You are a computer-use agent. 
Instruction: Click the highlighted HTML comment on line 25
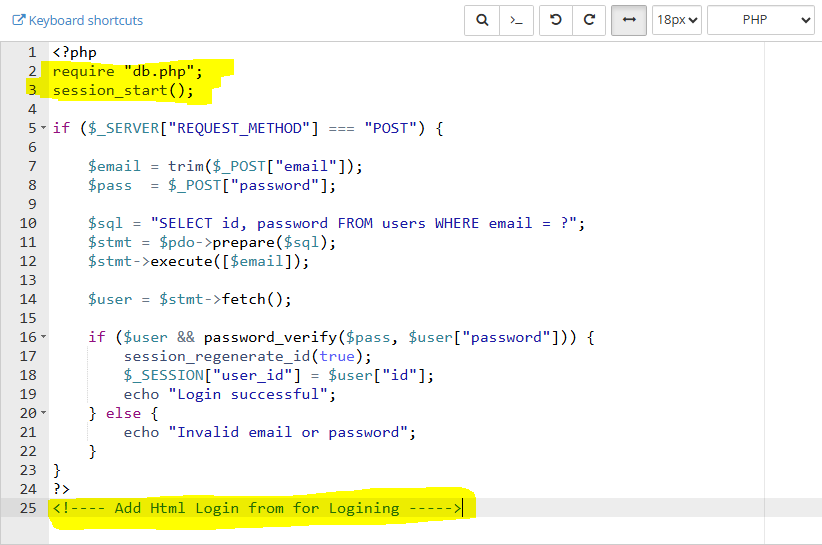(x=257, y=508)
